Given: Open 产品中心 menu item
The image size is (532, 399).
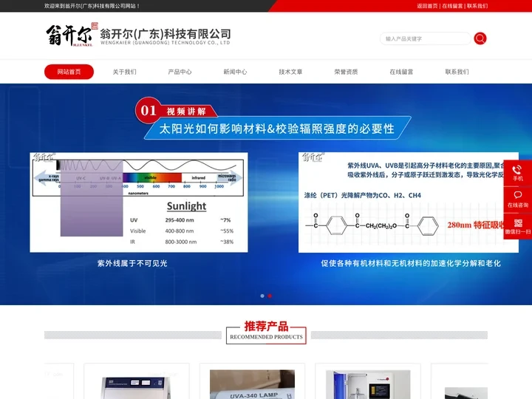Looking at the screenshot, I should click(x=180, y=72).
